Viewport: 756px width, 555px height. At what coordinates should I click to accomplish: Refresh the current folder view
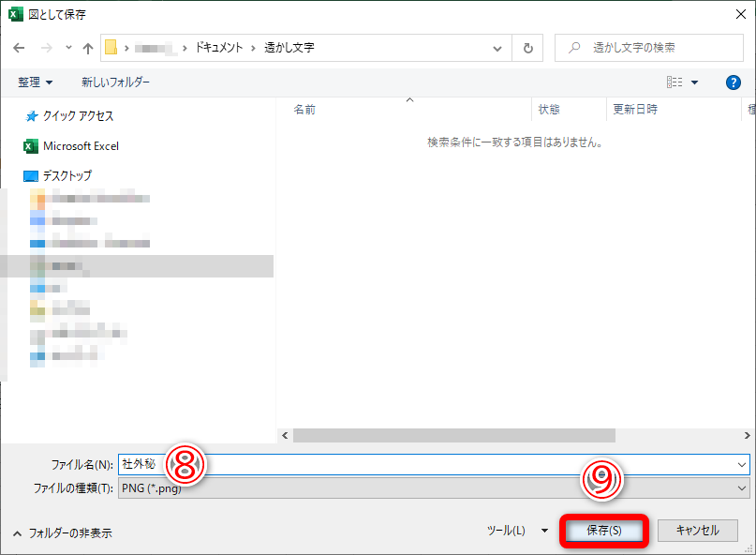(527, 48)
